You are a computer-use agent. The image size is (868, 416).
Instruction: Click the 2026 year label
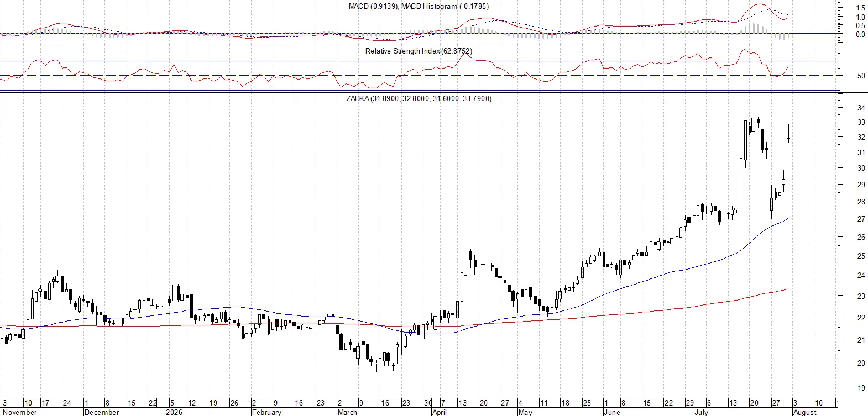pyautogui.click(x=175, y=412)
